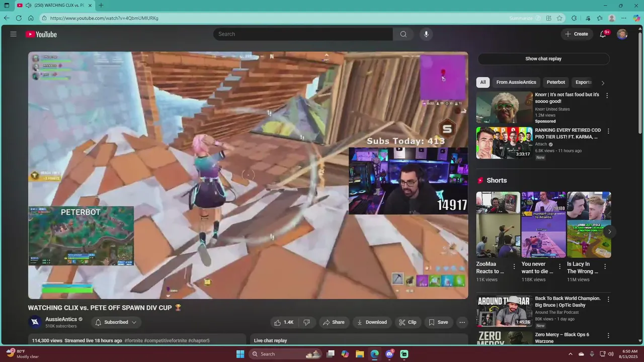Open tab actions menu at tab strip left
The height and width of the screenshot is (362, 644).
point(7,6)
